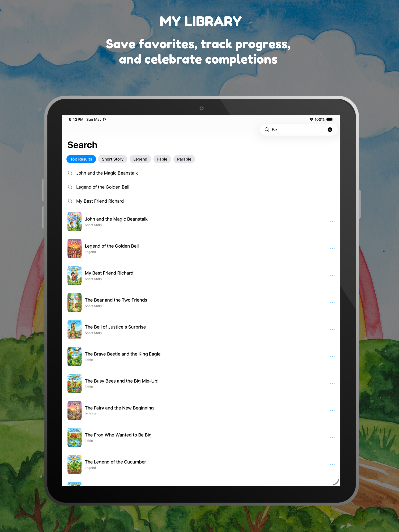Choose the Parable filter chip
The image size is (399, 532).
184,159
